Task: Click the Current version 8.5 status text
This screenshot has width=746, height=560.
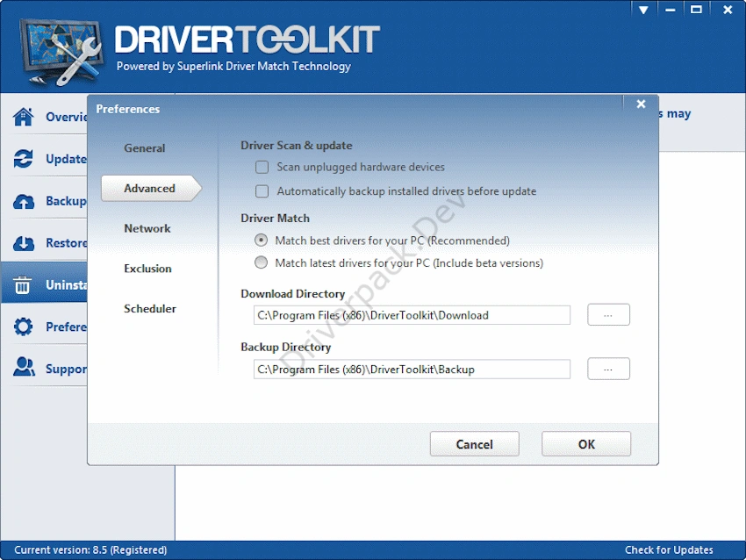Action: (x=90, y=550)
